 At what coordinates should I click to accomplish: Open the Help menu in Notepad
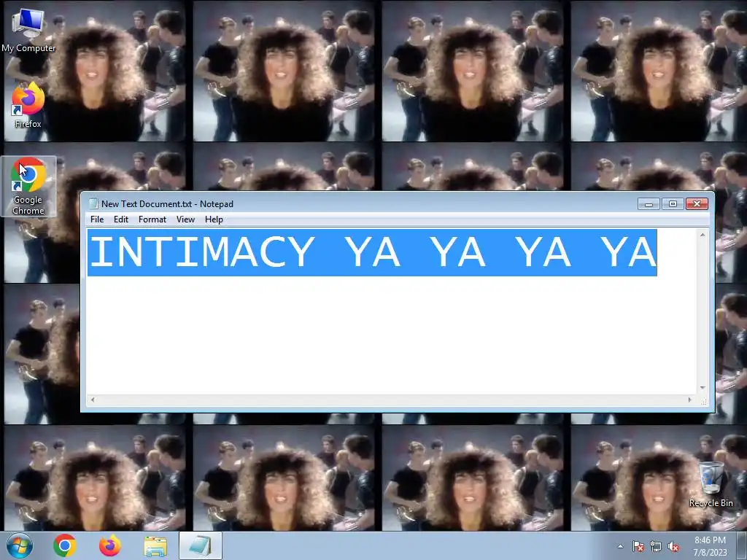214,219
